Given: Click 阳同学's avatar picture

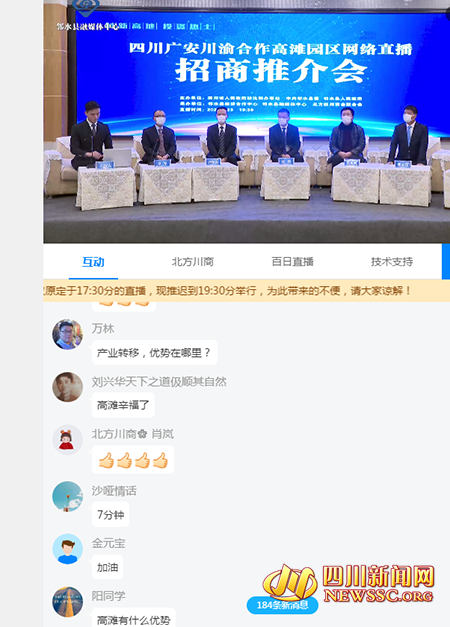Looking at the screenshot, I should coord(68,602).
